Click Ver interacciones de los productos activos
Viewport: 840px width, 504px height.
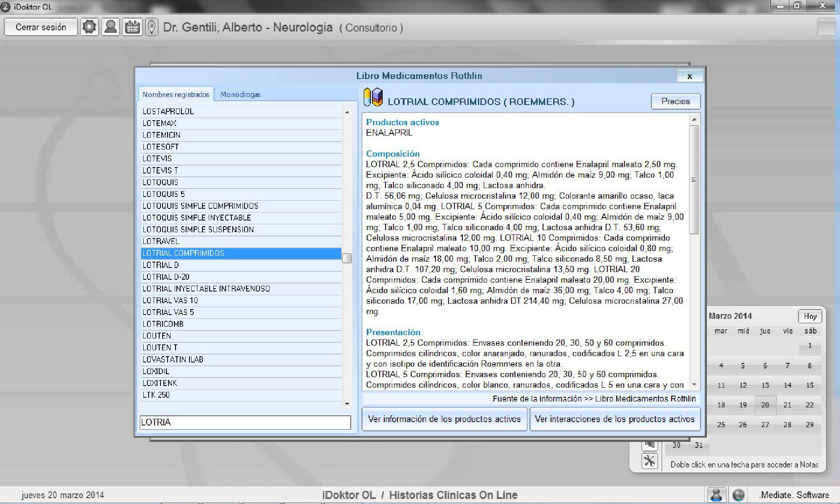615,419
